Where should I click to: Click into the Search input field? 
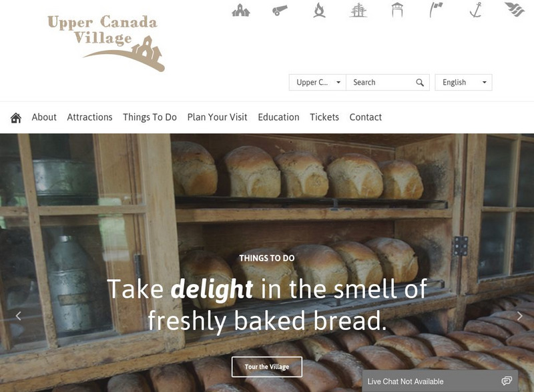[381, 83]
